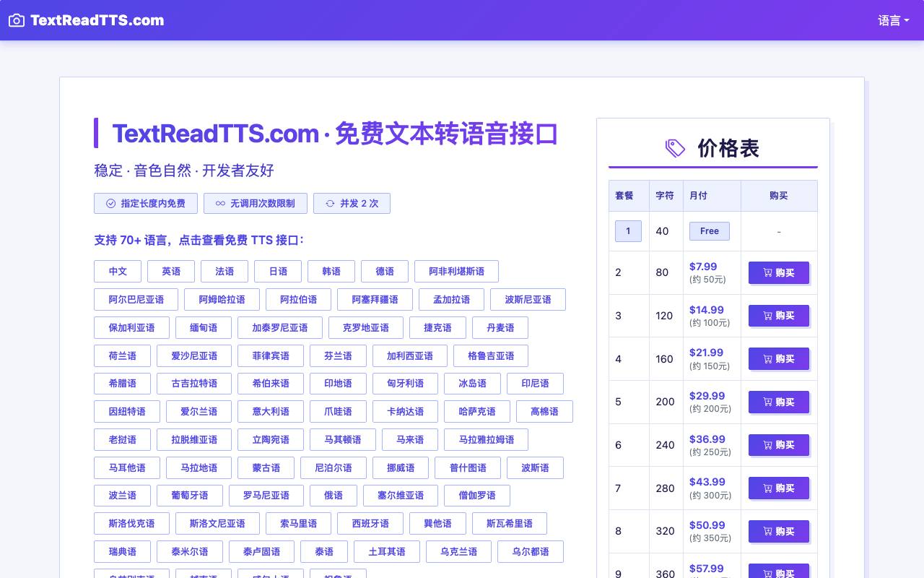
Task: Go to the 希伯来语 TTS page
Action: 271,384
